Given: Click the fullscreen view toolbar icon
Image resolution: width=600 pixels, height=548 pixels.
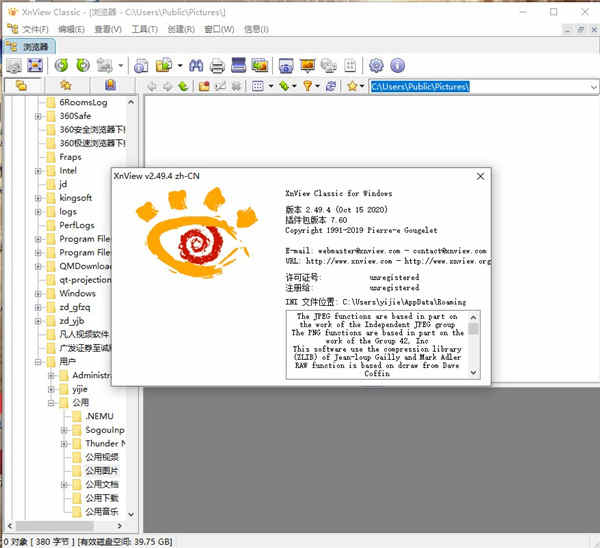Looking at the screenshot, I should pyautogui.click(x=35, y=65).
